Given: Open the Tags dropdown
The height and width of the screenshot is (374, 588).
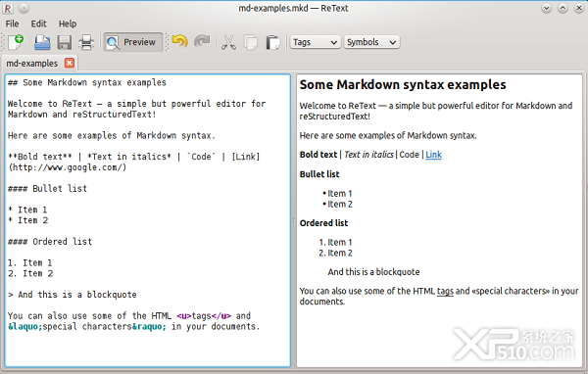Looking at the screenshot, I should pos(315,42).
